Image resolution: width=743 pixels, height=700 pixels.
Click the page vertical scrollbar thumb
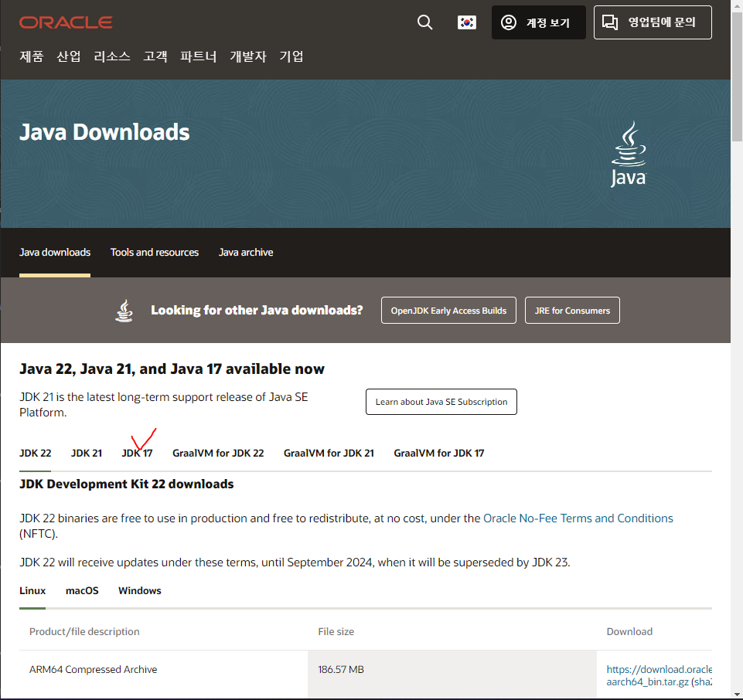(x=737, y=76)
